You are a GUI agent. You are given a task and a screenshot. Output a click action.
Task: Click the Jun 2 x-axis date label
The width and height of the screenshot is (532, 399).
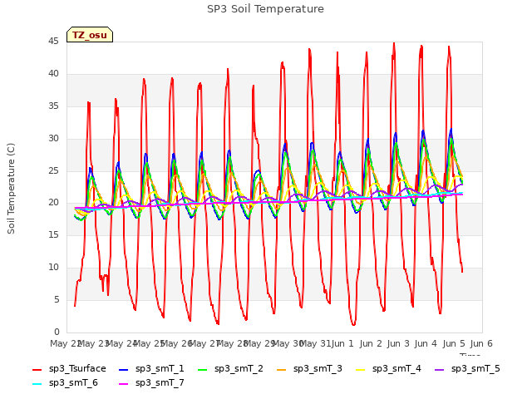(371, 343)
